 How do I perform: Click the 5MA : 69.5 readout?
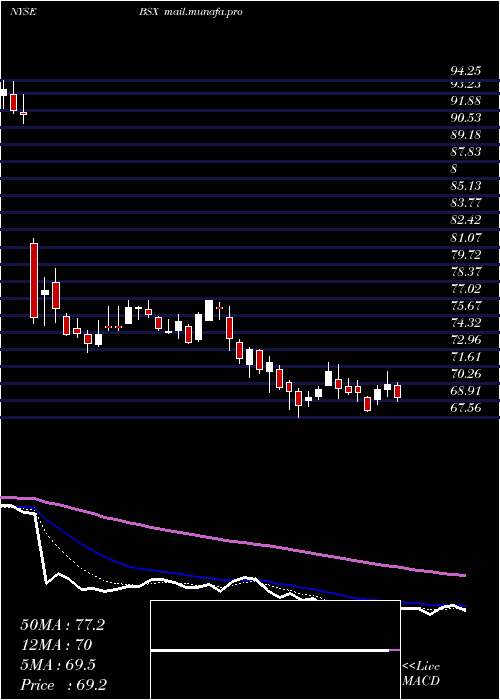[58, 665]
